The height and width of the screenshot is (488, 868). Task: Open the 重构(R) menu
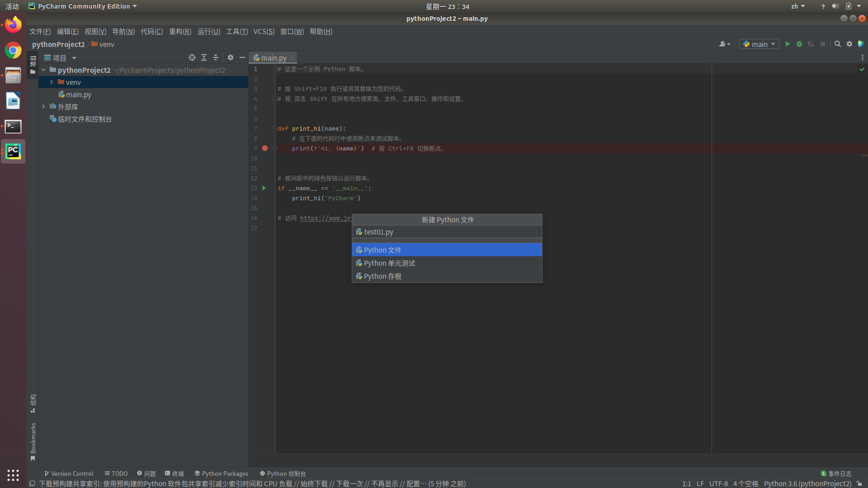(180, 31)
